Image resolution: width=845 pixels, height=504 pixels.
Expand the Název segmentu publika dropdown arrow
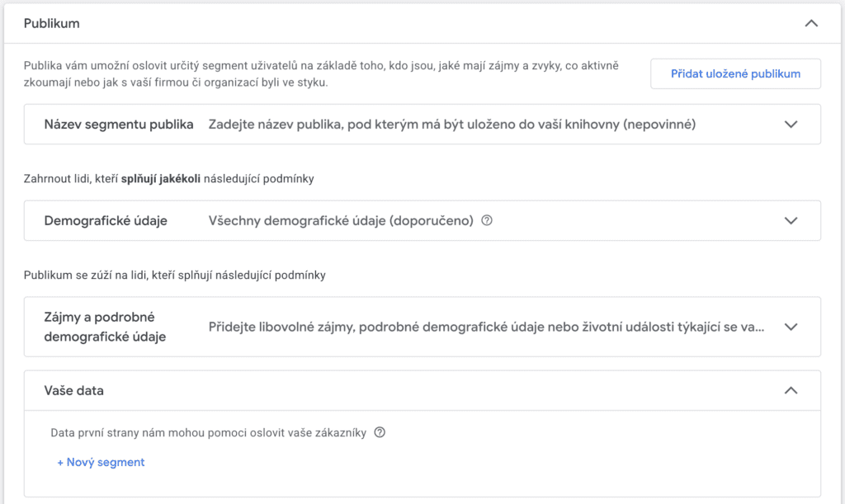tap(791, 125)
